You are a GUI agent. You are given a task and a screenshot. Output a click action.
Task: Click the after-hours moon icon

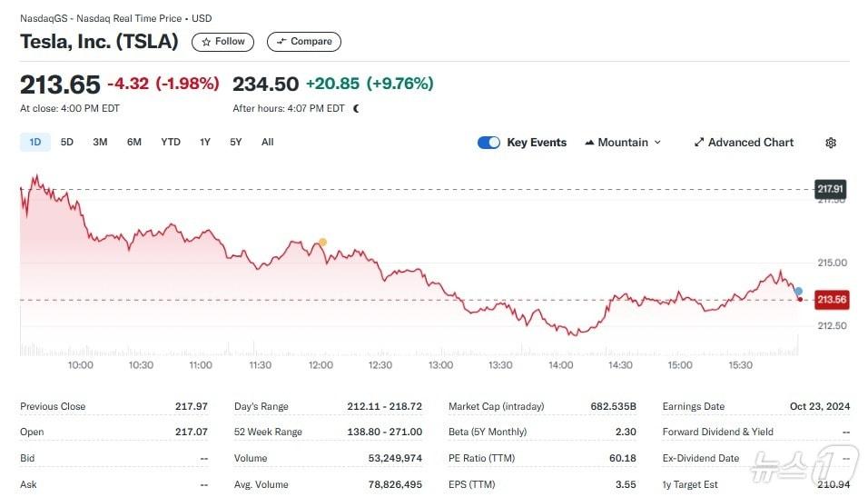pos(356,108)
